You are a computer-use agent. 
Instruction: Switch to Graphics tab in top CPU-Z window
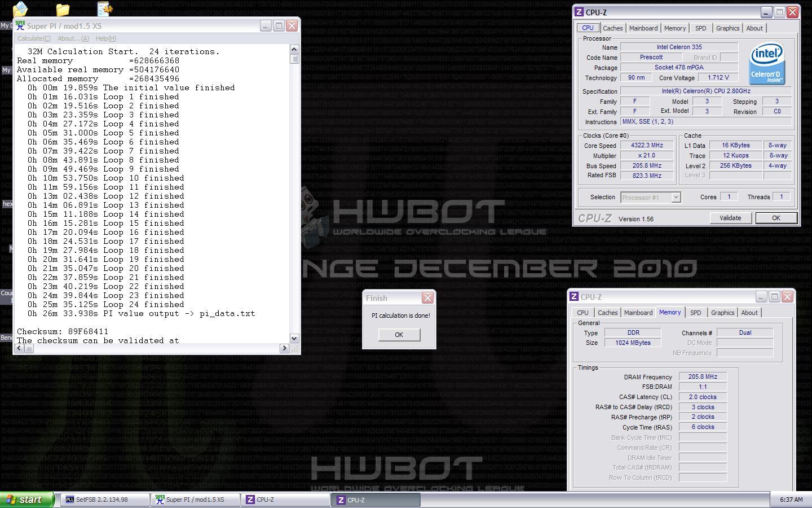tap(727, 28)
